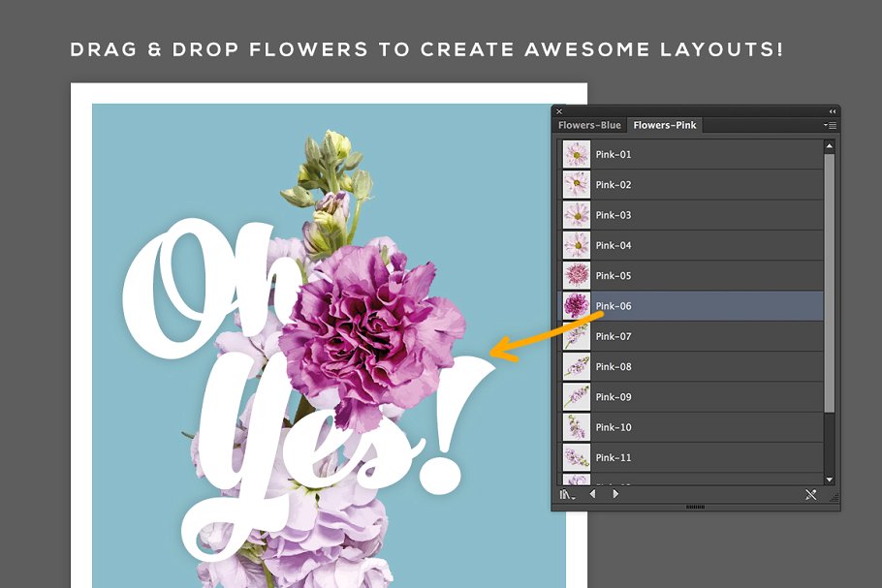Switch to the Flowers-Blue tab
The height and width of the screenshot is (588, 882).
pos(589,124)
